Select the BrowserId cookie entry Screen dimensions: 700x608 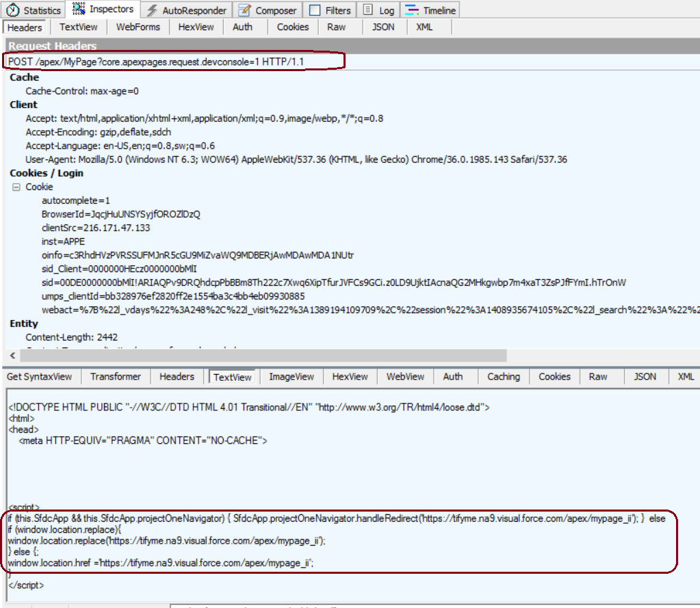121,214
